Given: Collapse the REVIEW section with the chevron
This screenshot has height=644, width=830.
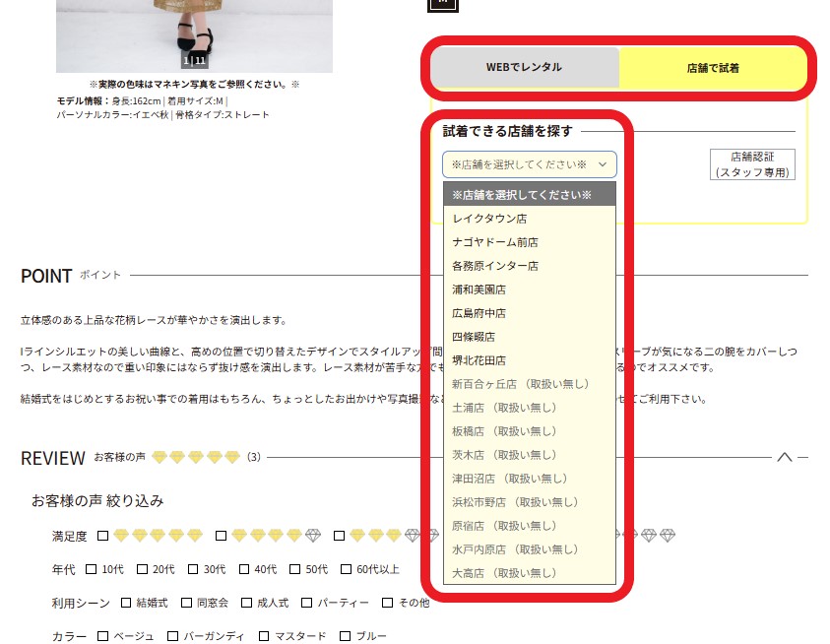Looking at the screenshot, I should click(785, 457).
